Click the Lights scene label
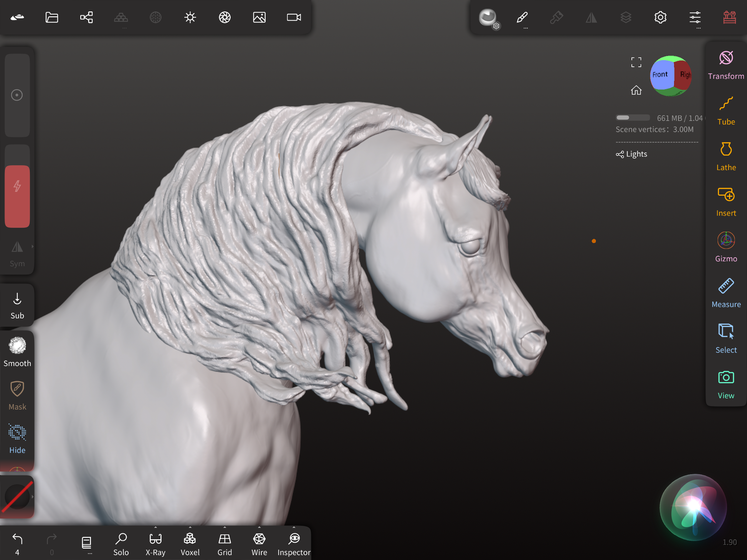The image size is (747, 560). pos(636,154)
